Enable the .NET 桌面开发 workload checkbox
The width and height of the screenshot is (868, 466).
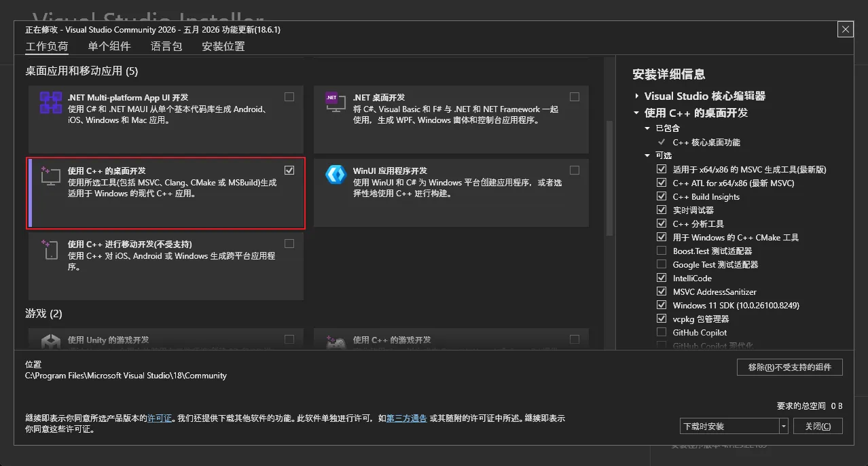575,96
